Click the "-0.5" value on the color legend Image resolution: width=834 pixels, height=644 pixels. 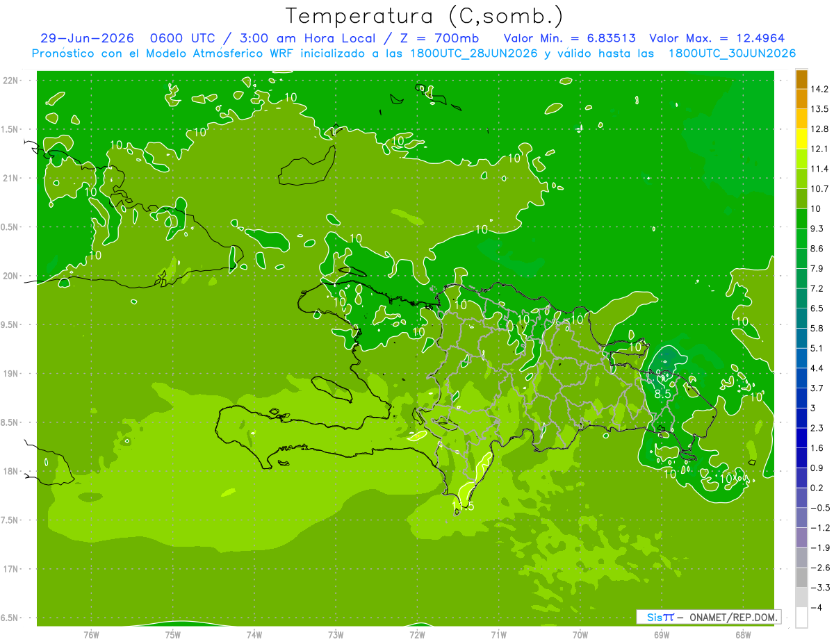click(x=819, y=508)
